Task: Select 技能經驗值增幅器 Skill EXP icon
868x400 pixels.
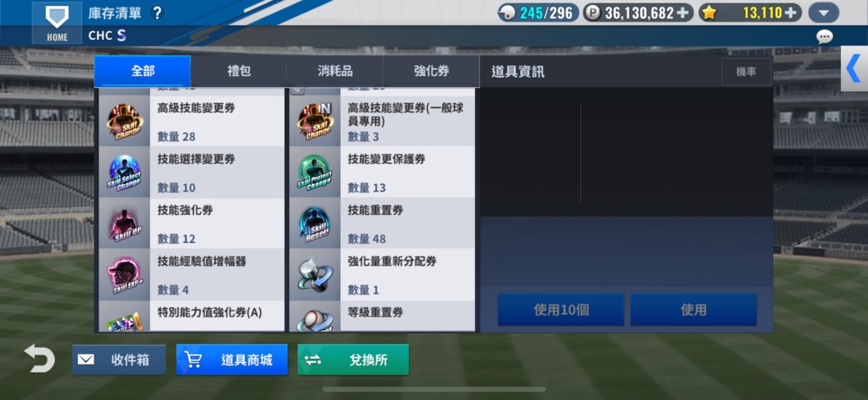Action: (125, 275)
